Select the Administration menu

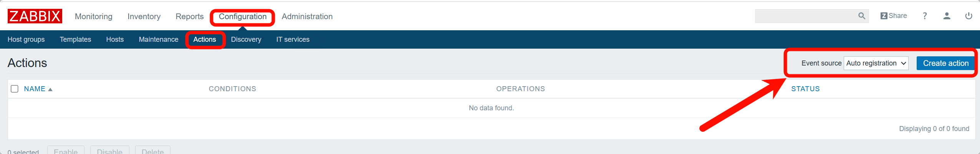[307, 16]
